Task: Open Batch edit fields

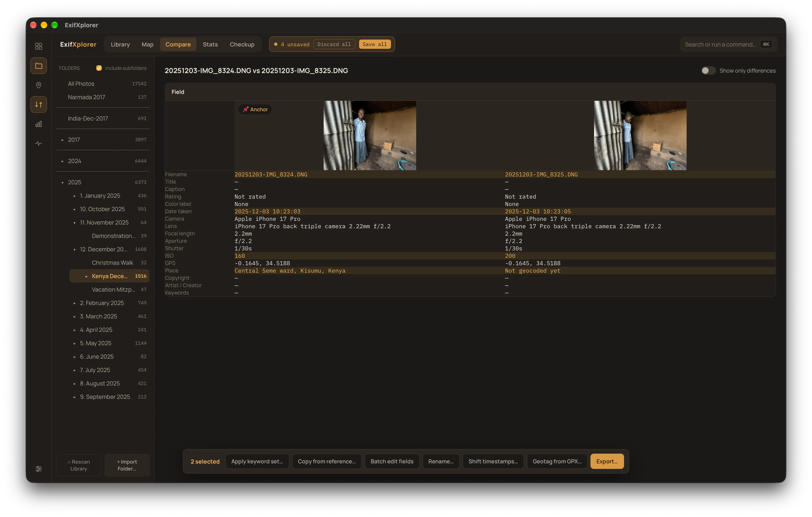Action: coord(392,461)
